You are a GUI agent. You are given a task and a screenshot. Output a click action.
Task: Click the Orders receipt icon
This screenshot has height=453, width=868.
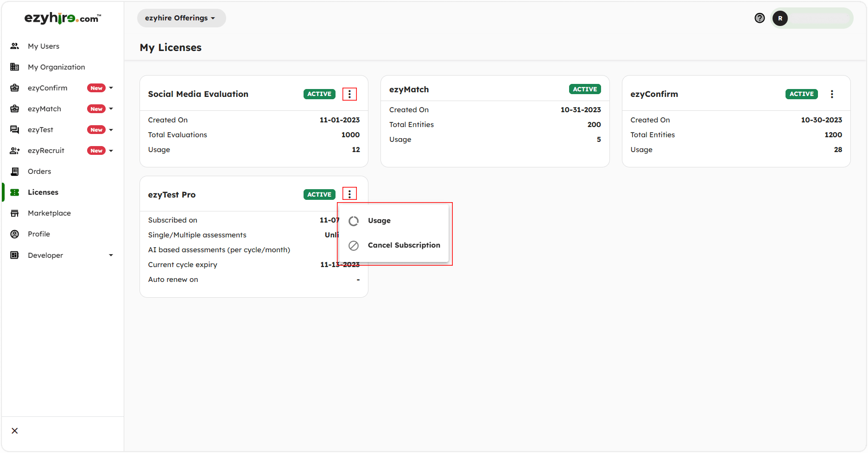pyautogui.click(x=15, y=171)
